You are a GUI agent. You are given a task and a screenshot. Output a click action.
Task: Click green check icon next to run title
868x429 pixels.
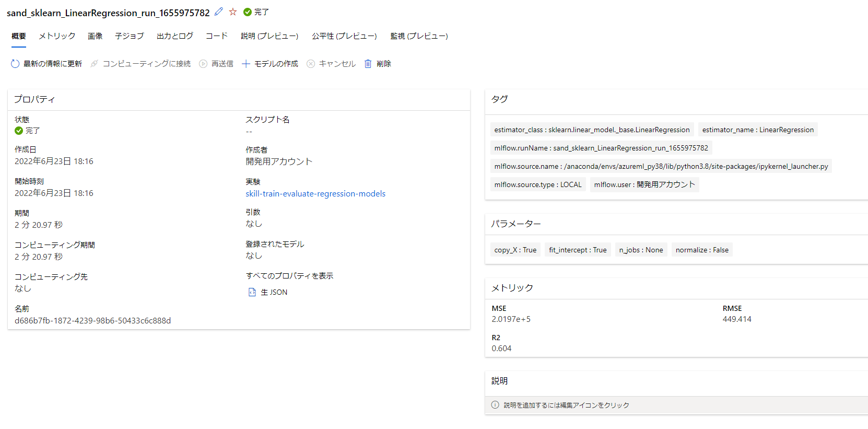pos(248,12)
